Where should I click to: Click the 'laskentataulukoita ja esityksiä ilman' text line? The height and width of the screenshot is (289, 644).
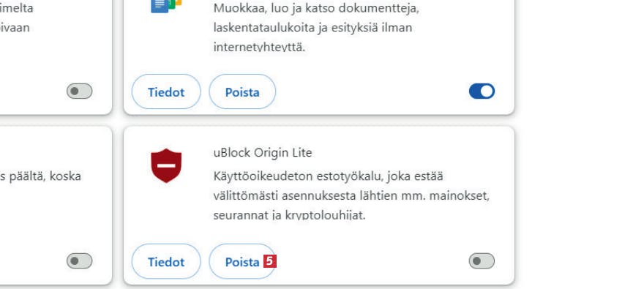(x=312, y=28)
